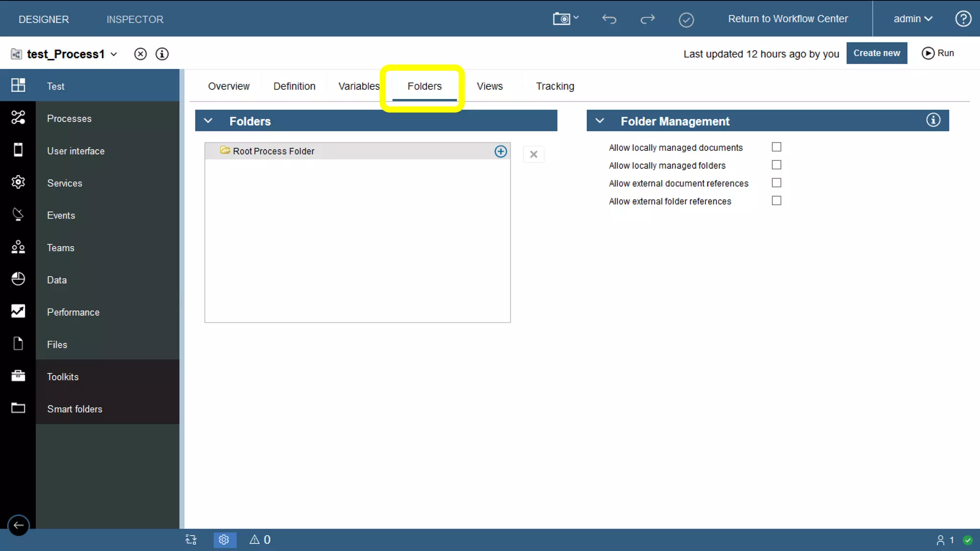
Task: Enable Allow locally managed documents
Action: (x=776, y=147)
